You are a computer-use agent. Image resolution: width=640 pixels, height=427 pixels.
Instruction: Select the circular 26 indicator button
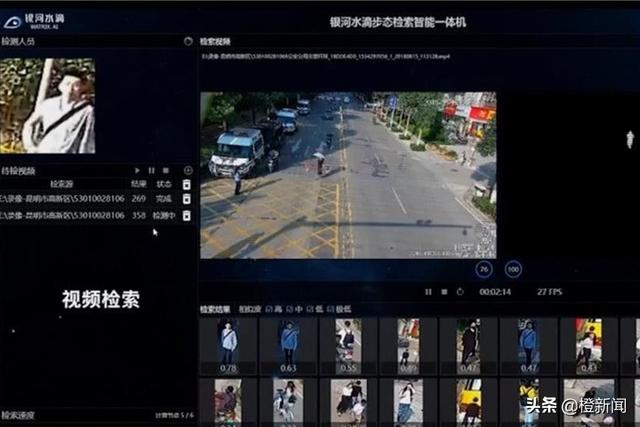484,269
